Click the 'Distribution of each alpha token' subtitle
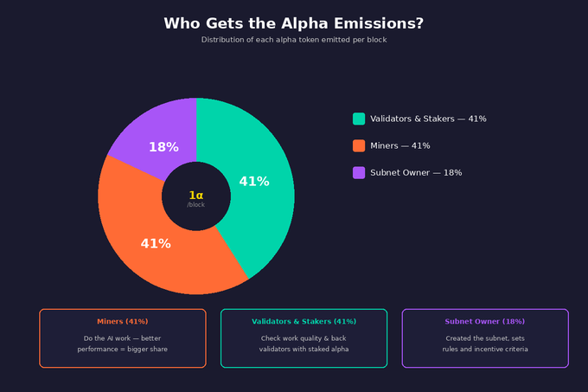 pos(294,40)
